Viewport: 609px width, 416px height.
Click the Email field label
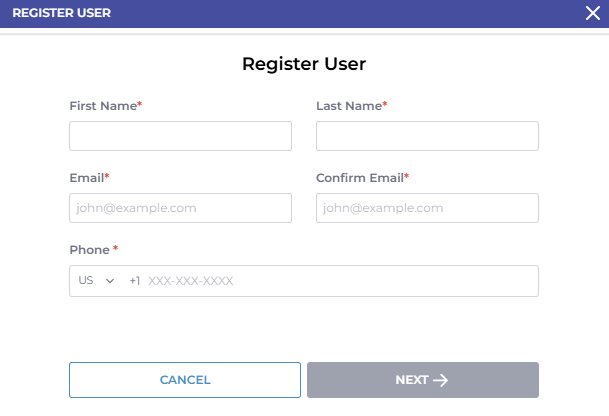point(88,177)
